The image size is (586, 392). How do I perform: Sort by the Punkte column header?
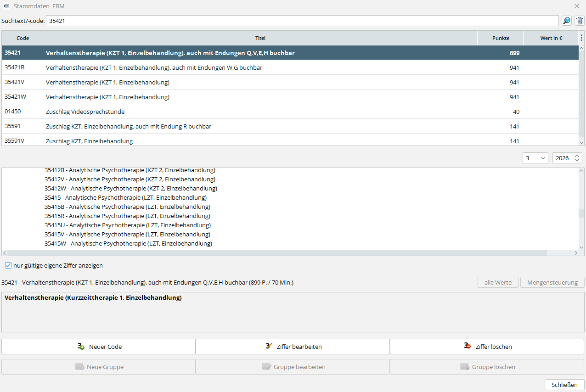click(x=501, y=38)
